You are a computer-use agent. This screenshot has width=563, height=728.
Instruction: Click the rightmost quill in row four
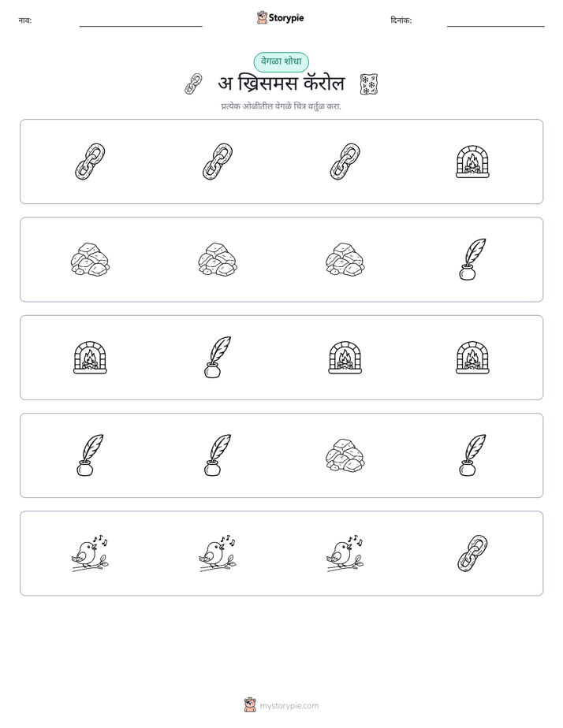pyautogui.click(x=472, y=455)
